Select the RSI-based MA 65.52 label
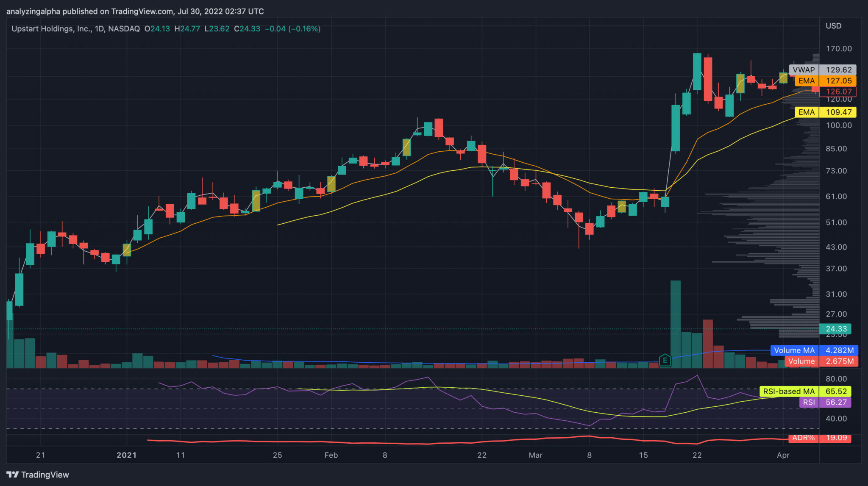 (805, 392)
